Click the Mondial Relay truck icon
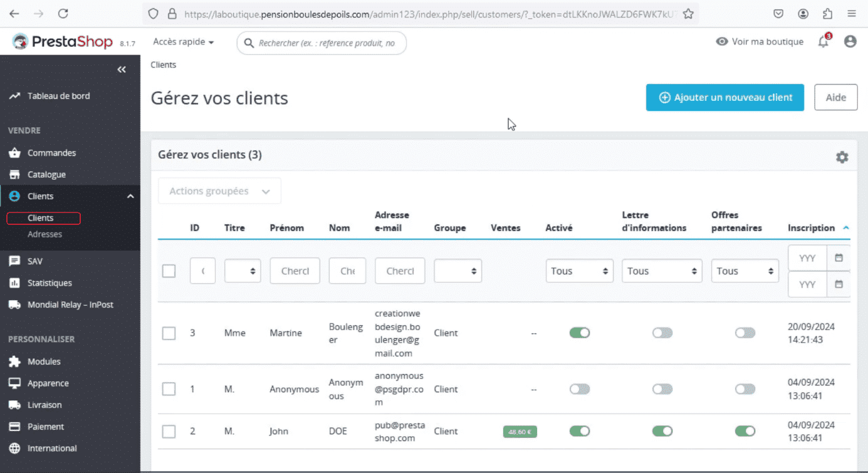Image resolution: width=868 pixels, height=473 pixels. (14, 305)
